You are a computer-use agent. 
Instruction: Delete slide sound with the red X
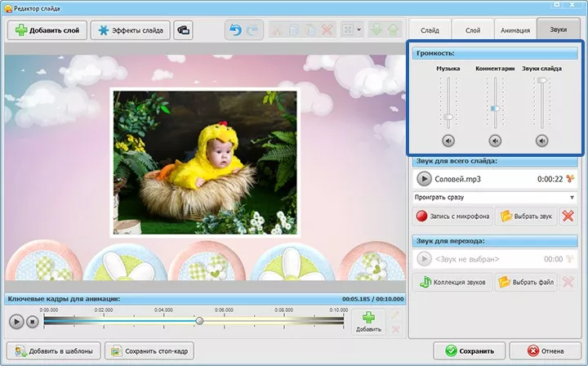pyautogui.click(x=568, y=216)
